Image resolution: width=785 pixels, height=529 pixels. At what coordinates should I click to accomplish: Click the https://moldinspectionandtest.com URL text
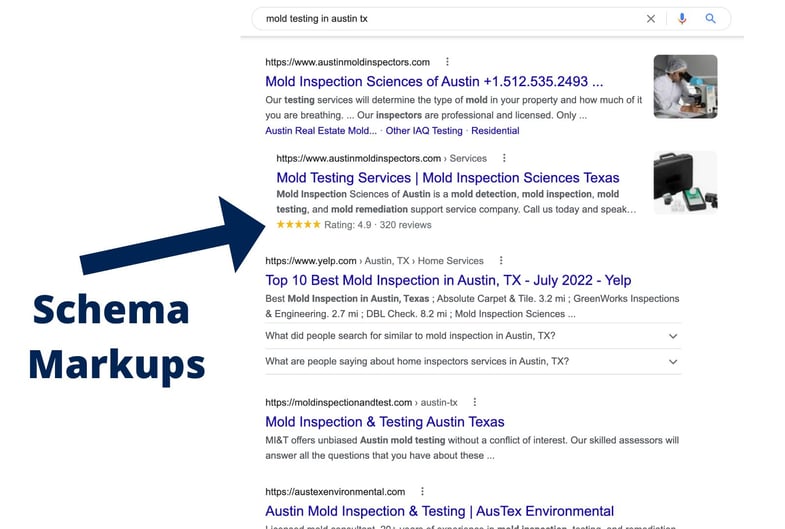(338, 402)
